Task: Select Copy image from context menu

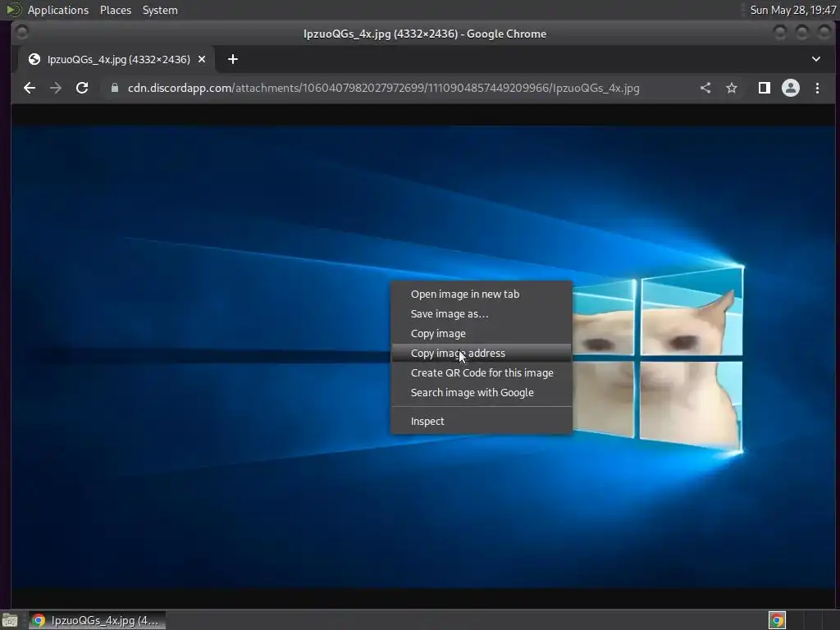Action: pos(481,334)
